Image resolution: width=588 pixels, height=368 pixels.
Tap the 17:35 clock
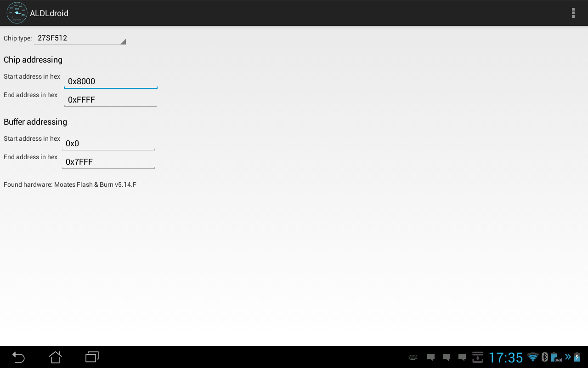point(506,357)
